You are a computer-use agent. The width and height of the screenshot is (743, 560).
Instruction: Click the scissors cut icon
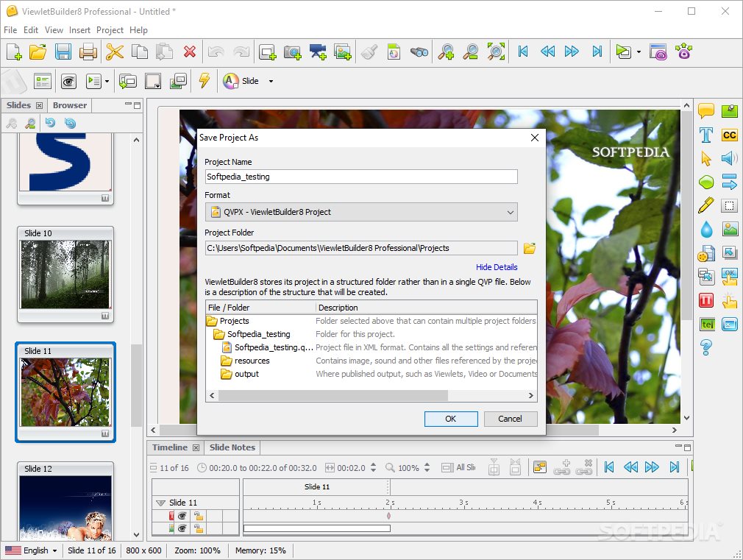(x=114, y=52)
